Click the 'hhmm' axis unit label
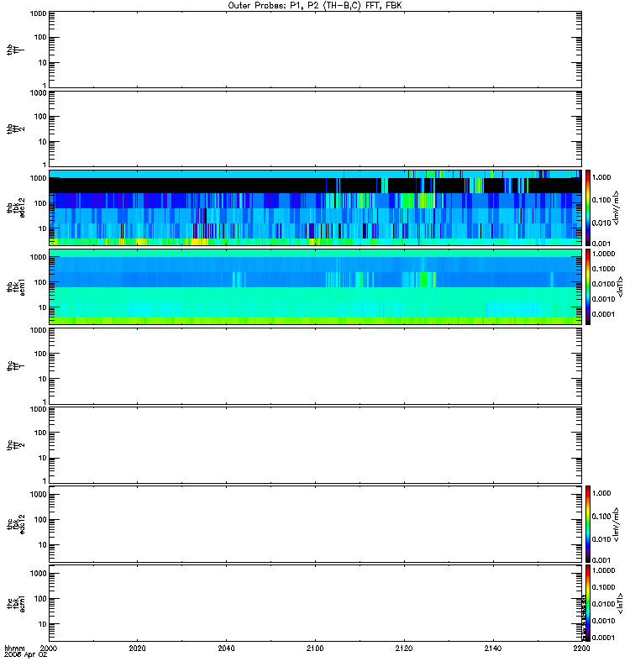 tap(14, 648)
